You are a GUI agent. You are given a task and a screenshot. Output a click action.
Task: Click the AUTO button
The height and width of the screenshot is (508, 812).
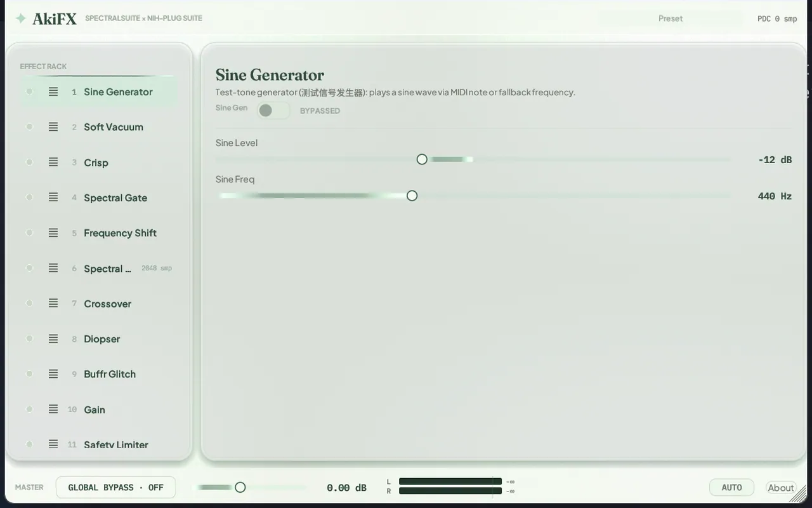[x=731, y=488]
